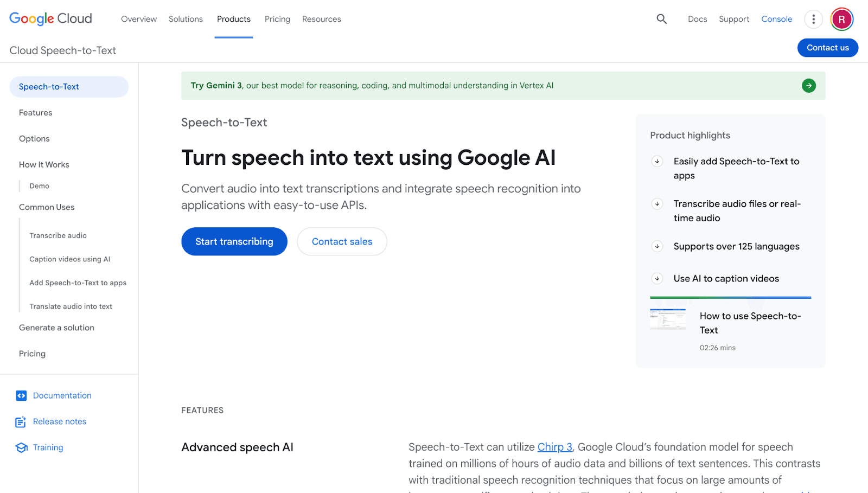Open the Pricing menu in the header

click(x=277, y=19)
